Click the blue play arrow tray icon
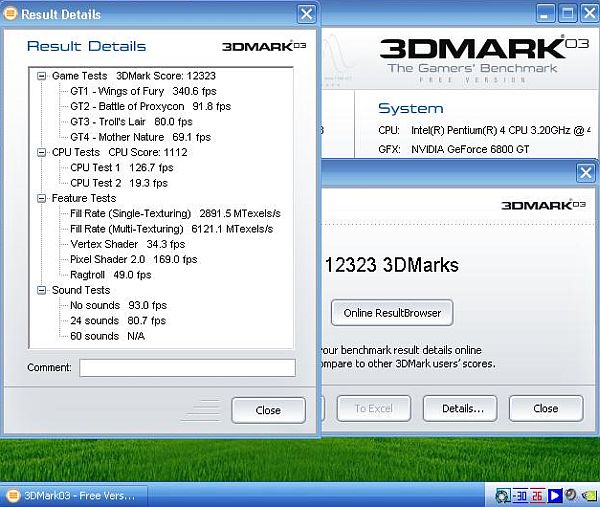Viewport: 600px width, 507px height. [x=554, y=496]
